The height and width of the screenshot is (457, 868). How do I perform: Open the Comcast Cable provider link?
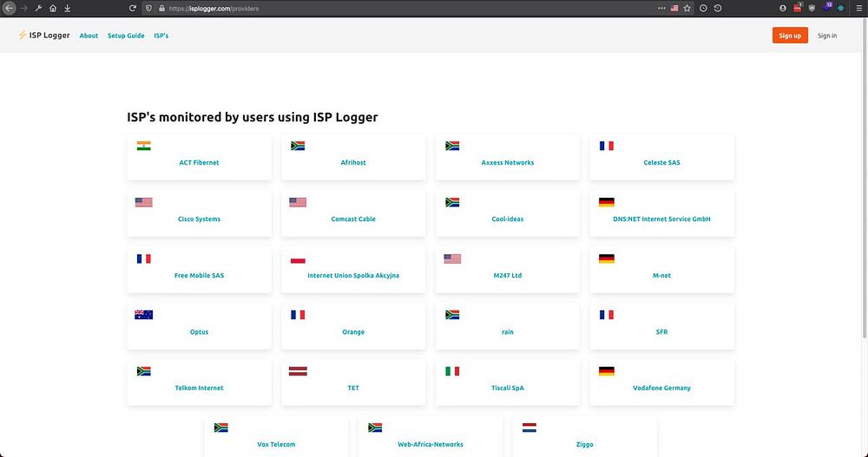pos(353,219)
